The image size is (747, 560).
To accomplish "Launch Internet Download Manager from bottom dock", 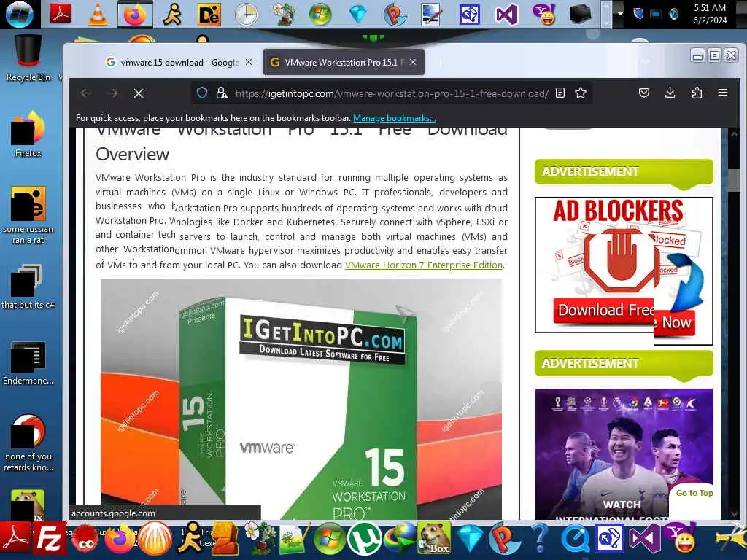I will point(399,539).
